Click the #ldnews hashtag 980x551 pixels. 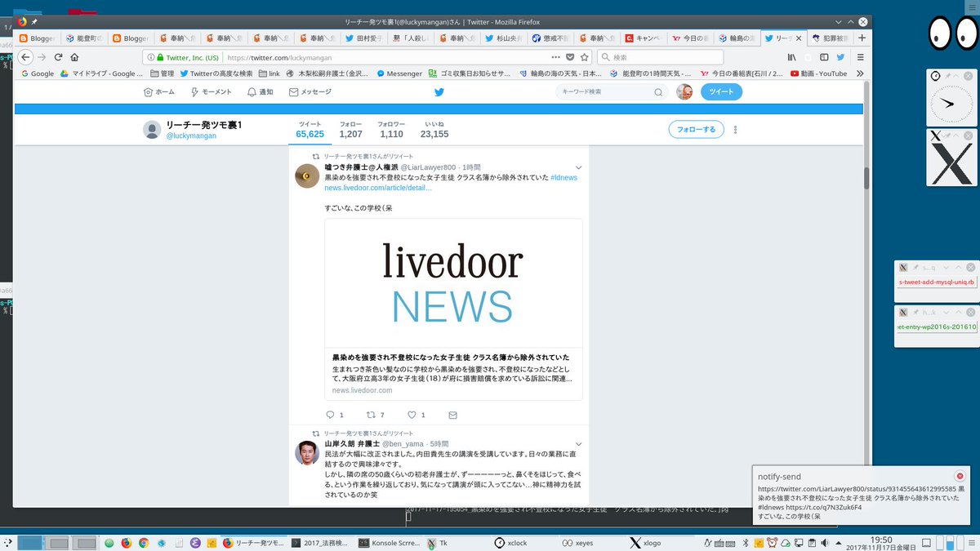[564, 177]
